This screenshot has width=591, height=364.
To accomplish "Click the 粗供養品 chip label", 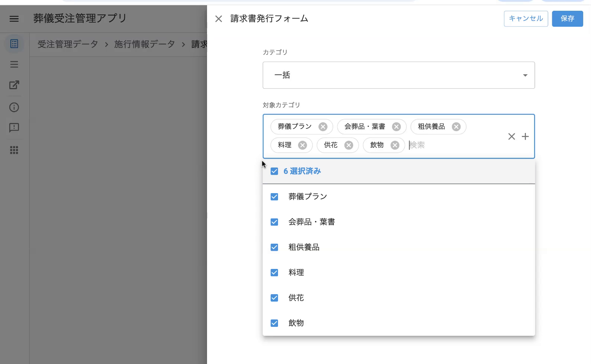I will [431, 127].
